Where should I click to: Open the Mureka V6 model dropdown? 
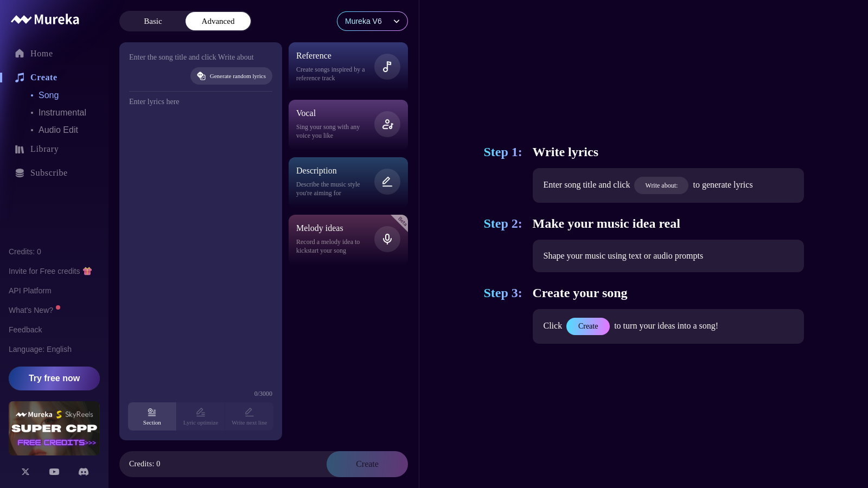click(372, 21)
